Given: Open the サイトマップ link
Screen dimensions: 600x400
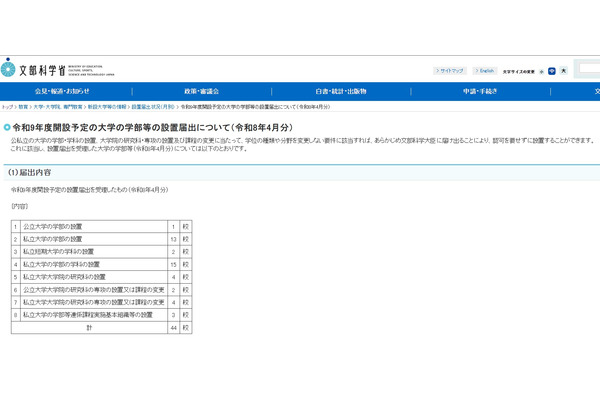Looking at the screenshot, I should 450,71.
